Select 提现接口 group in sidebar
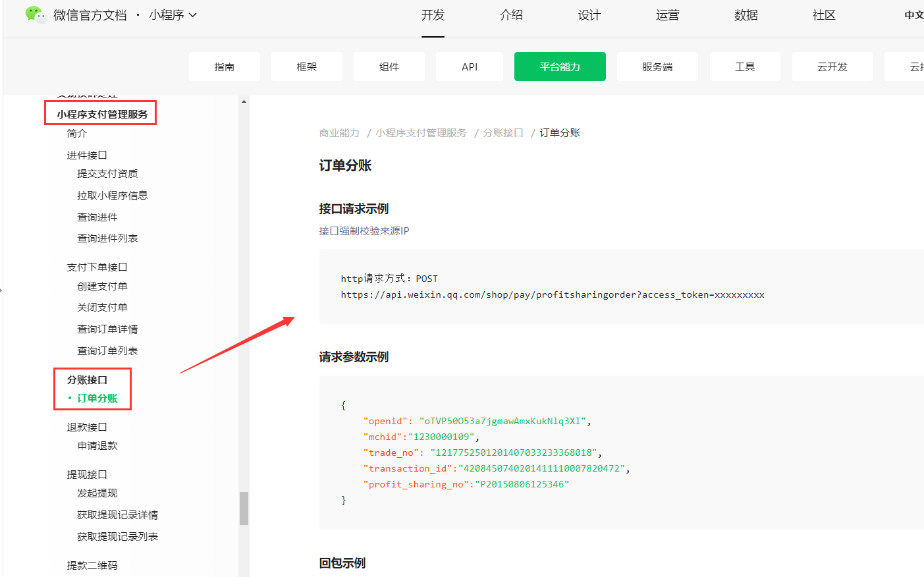 (x=87, y=474)
